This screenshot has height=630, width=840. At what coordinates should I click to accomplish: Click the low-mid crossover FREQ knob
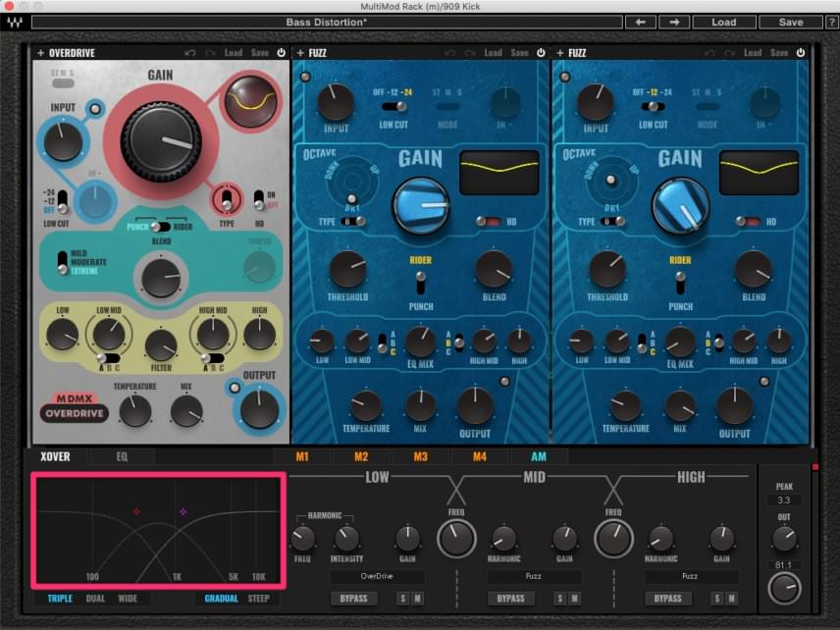click(456, 539)
